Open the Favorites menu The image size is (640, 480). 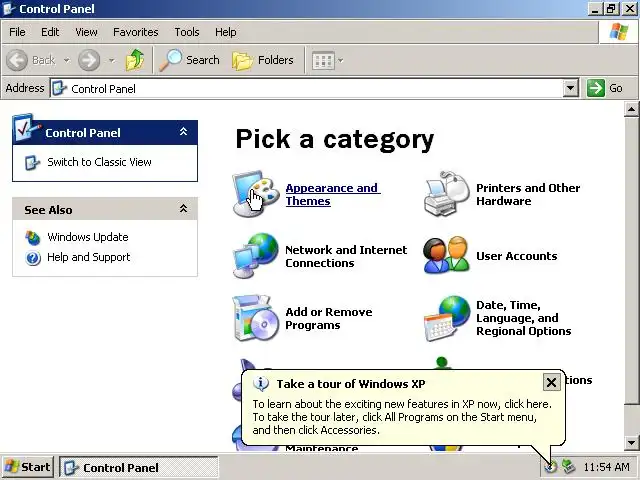(x=136, y=32)
